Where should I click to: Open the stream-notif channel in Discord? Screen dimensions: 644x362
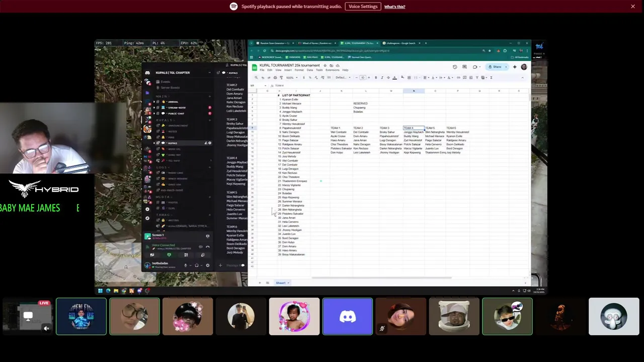tap(177, 108)
